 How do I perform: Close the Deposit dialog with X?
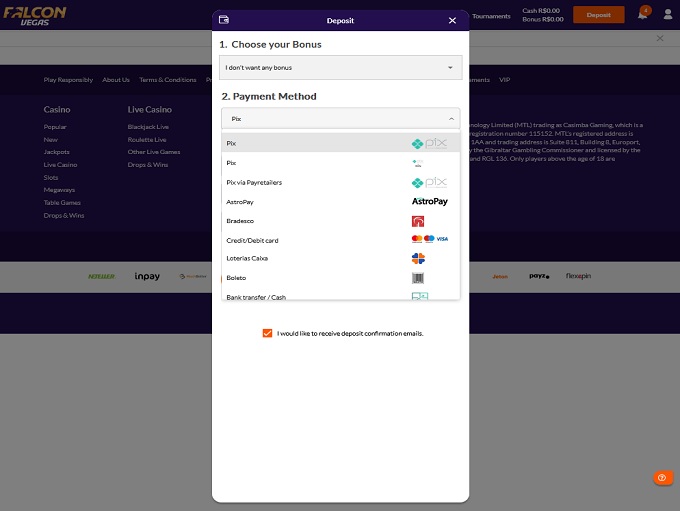point(452,20)
